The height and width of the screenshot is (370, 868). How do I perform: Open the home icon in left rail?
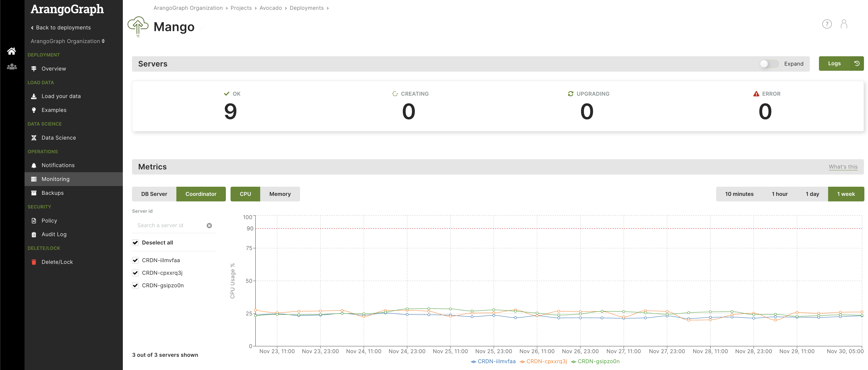[x=12, y=51]
